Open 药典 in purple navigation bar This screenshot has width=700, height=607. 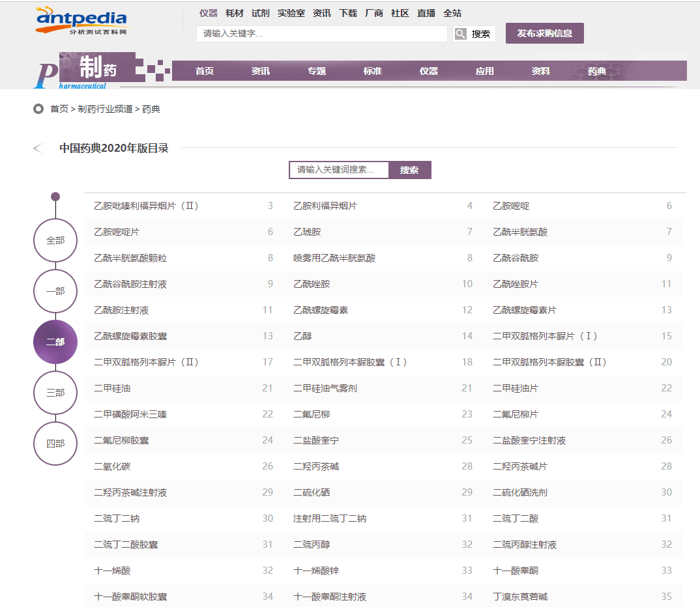coord(597,71)
